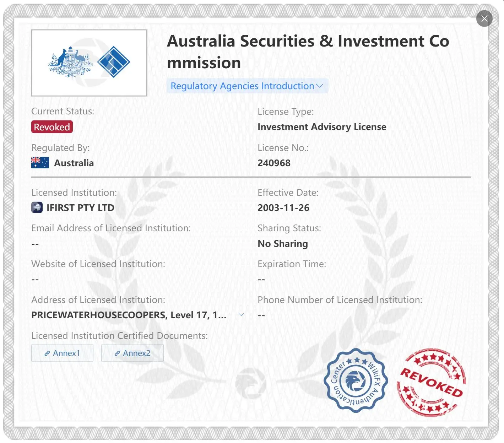Expand the full licensed institution address
Viewport: 504px width, 443px height.
click(241, 315)
